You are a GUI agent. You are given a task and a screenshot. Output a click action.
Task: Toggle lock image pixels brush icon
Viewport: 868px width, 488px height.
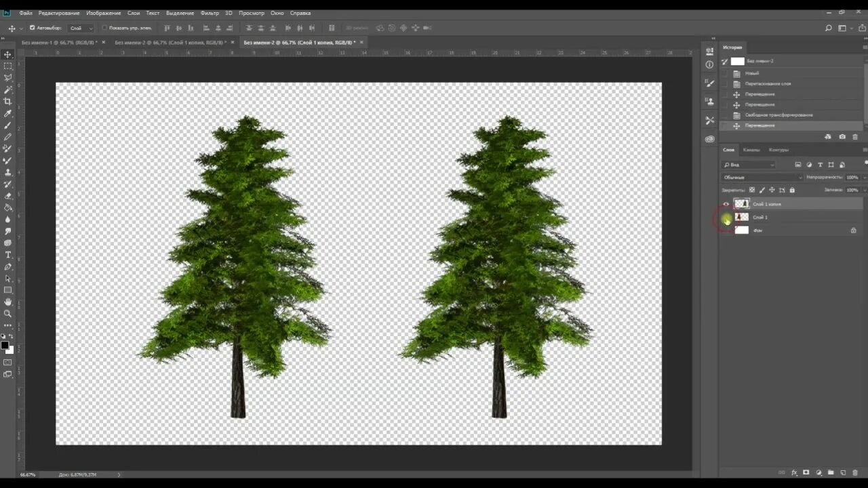[x=762, y=190]
